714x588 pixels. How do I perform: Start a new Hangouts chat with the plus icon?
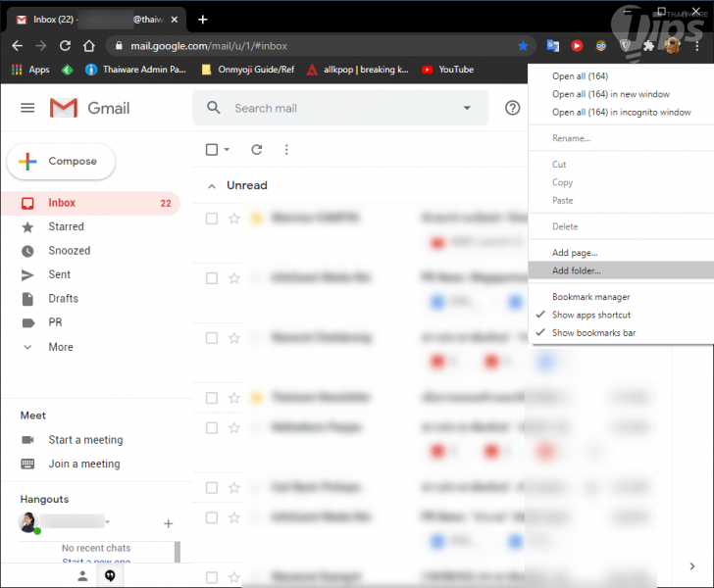point(168,524)
